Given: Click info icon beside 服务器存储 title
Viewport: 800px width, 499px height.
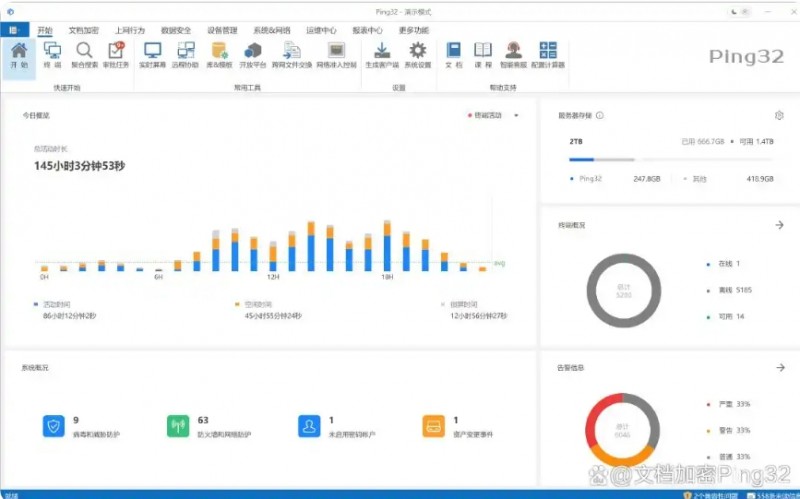Looking at the screenshot, I should [x=599, y=116].
